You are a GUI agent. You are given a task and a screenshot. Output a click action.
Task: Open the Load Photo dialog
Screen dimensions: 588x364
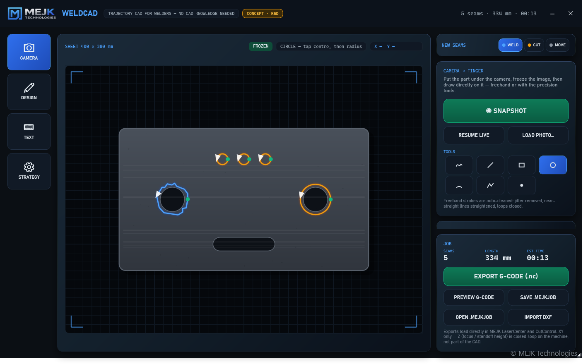click(538, 135)
